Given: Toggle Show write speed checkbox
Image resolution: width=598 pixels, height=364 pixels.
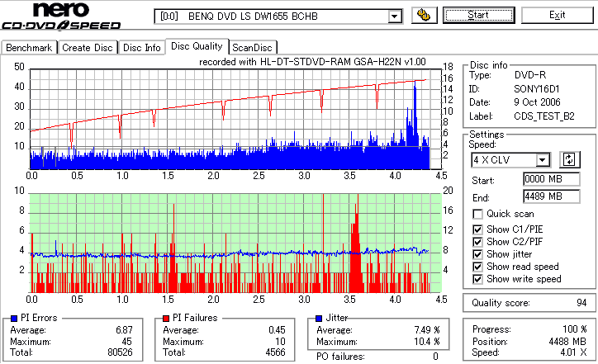Looking at the screenshot, I should (477, 279).
